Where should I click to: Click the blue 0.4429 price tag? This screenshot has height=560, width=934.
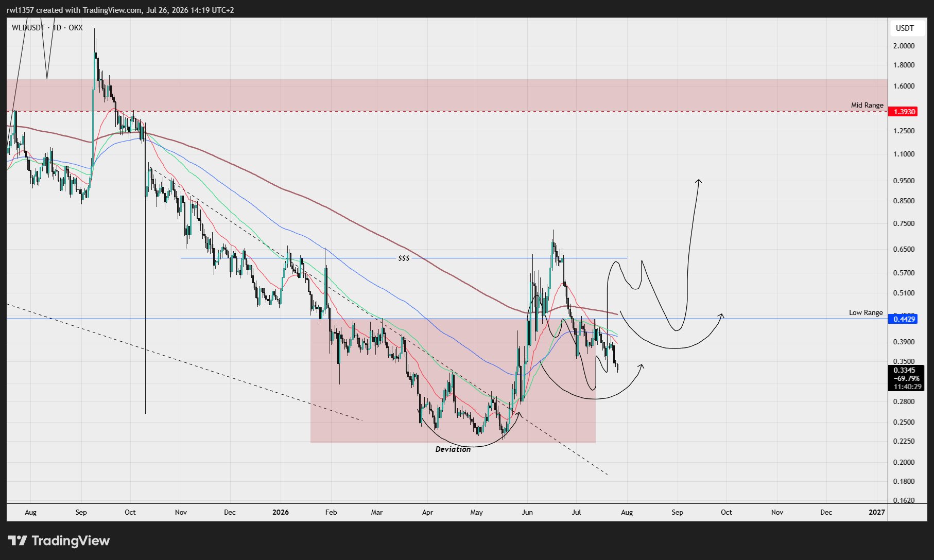coord(904,319)
